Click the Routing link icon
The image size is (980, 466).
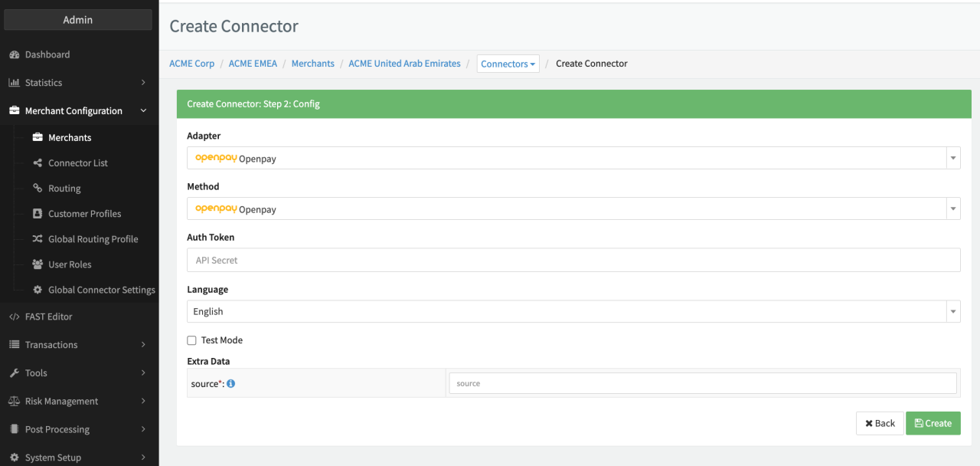coord(38,189)
